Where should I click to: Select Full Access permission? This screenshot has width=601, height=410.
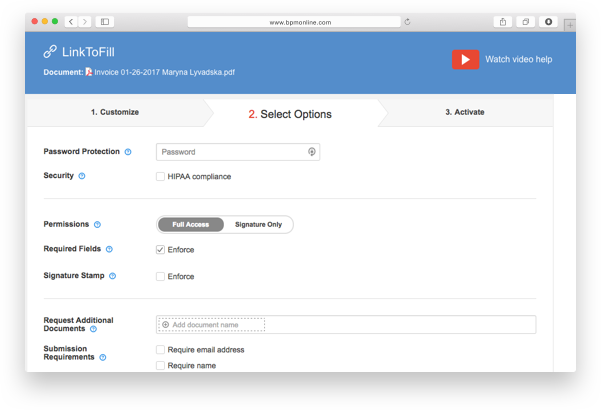[191, 225]
